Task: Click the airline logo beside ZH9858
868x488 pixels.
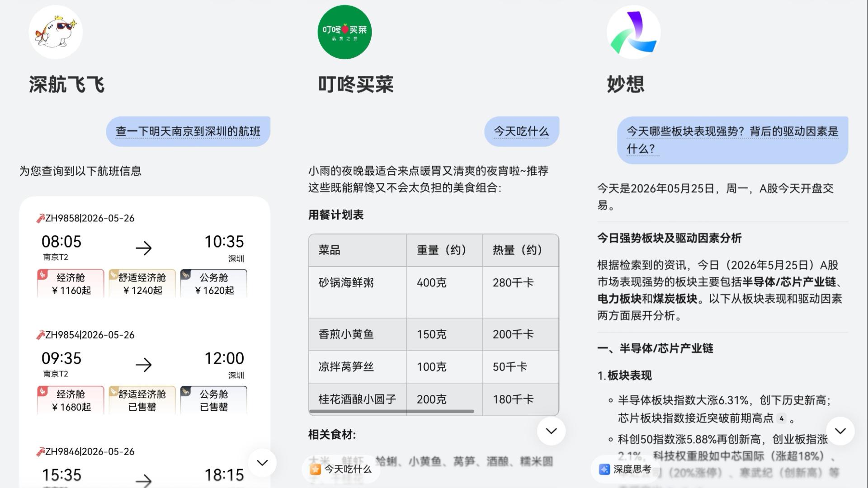Action: [40, 218]
